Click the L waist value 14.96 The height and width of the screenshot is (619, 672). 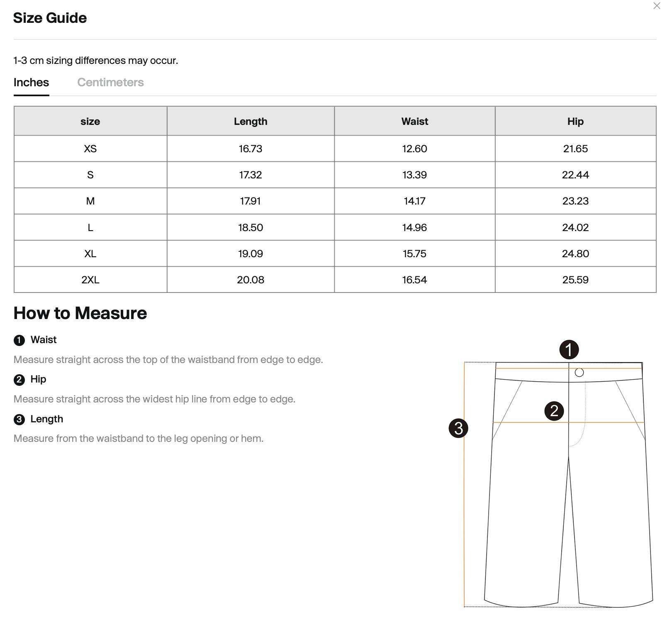[x=414, y=227]
